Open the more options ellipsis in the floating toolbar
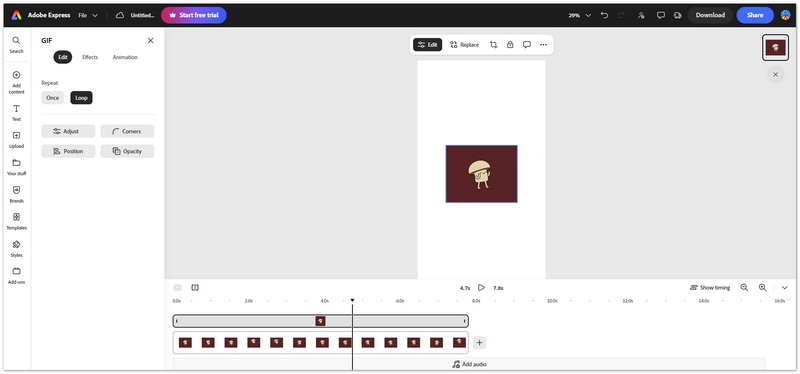The height and width of the screenshot is (374, 800). [543, 44]
